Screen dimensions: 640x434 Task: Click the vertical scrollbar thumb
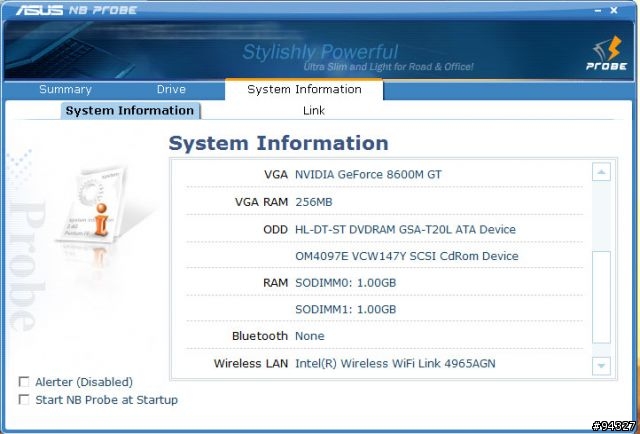[601, 297]
